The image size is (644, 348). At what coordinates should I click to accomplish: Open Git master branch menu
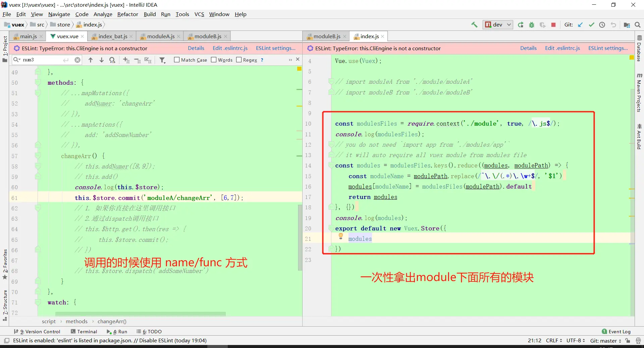point(605,341)
